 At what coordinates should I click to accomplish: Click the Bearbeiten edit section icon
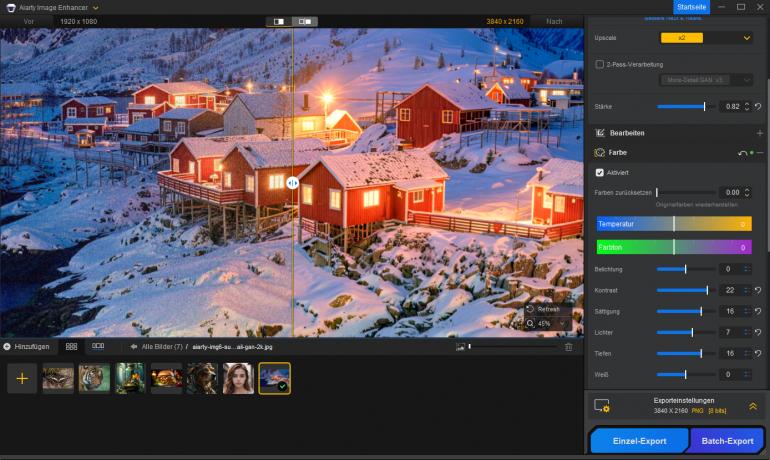[600, 133]
